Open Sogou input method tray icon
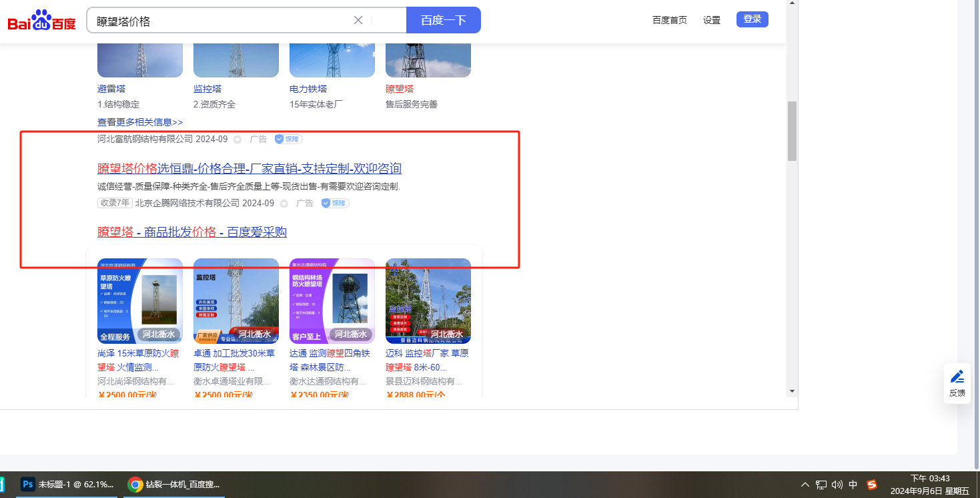The width and height of the screenshot is (980, 498). pyautogui.click(x=871, y=485)
